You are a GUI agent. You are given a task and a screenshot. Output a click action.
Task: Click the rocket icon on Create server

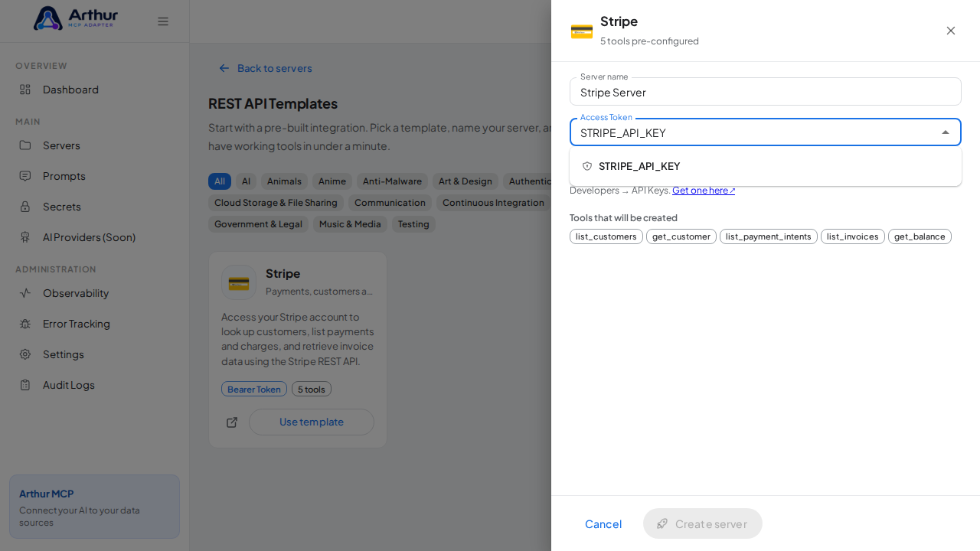662,523
